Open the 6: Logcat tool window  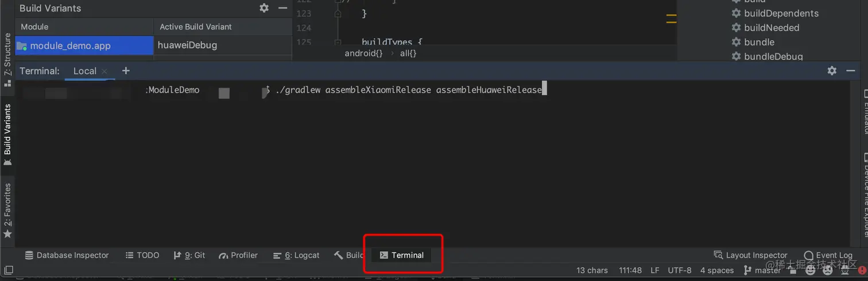point(296,255)
